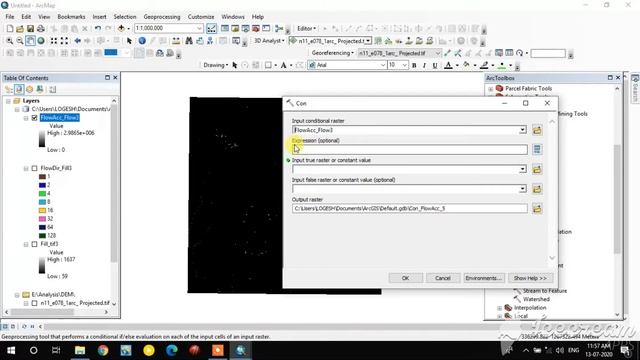
Task: Undo the last action
Action: [98, 29]
